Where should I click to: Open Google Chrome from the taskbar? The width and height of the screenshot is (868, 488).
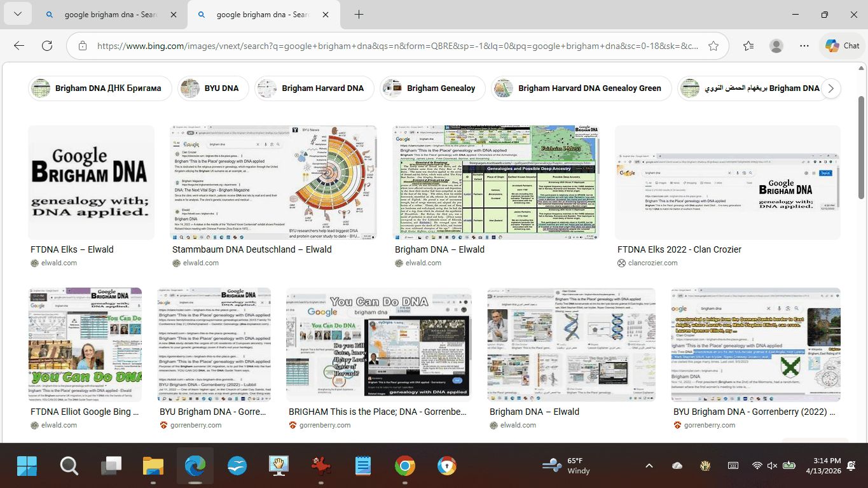click(405, 466)
